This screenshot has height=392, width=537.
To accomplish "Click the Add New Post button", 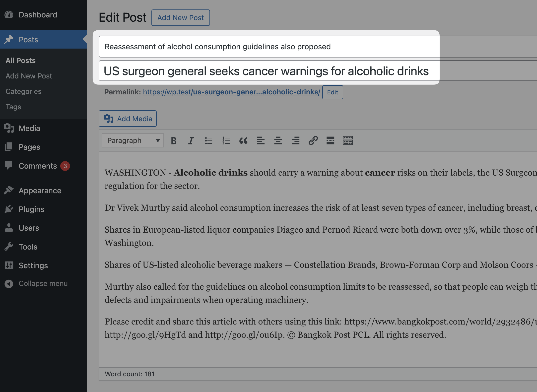I will pos(181,18).
